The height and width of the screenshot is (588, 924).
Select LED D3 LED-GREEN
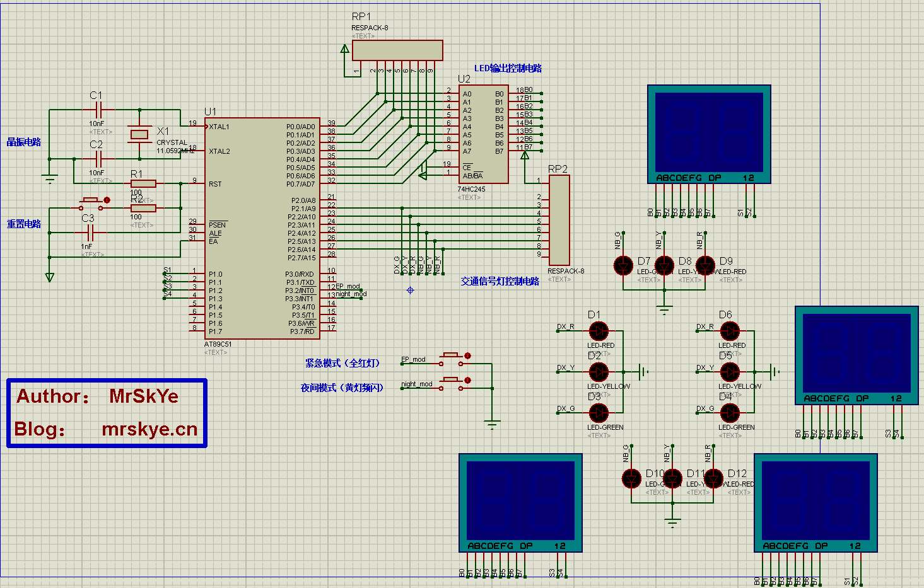[x=599, y=412]
